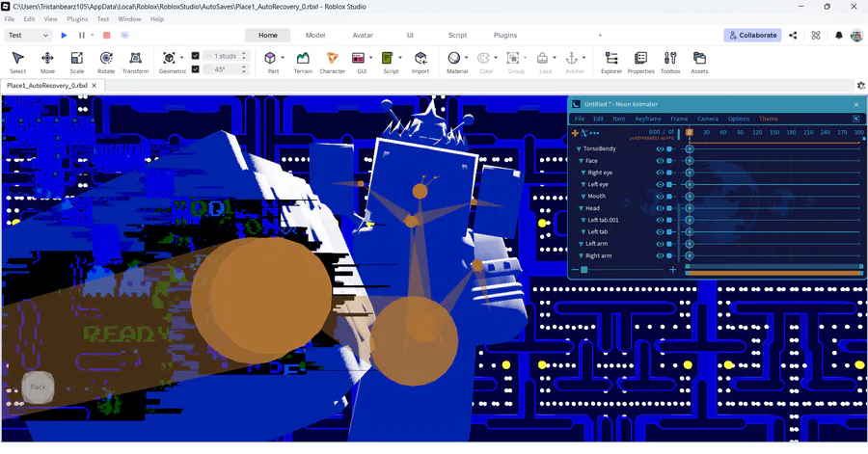868x454 pixels.
Task: Open the Part dropdown arrow
Action: [283, 58]
